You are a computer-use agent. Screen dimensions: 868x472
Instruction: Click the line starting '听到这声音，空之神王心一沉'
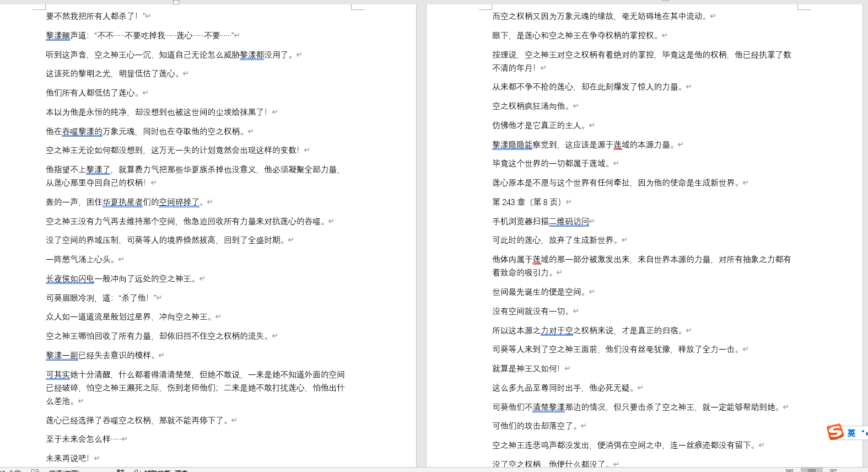(170, 55)
